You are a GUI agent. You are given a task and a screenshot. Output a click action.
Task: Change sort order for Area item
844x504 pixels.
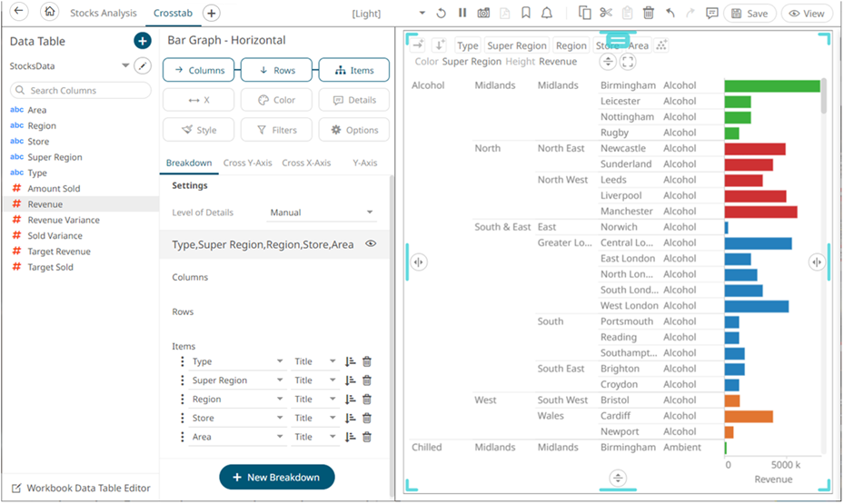(x=351, y=437)
